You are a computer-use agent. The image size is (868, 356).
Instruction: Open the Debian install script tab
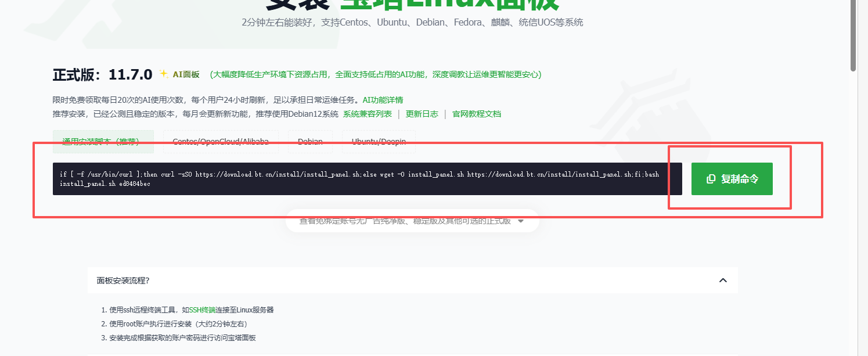[310, 142]
